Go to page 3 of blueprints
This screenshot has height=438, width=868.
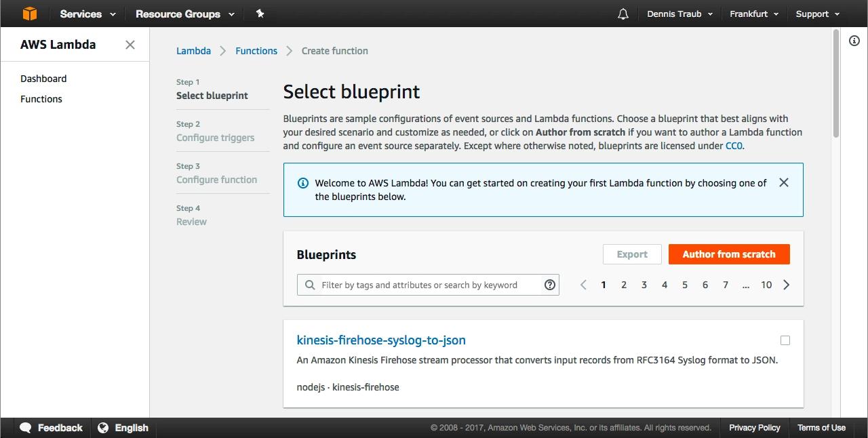[x=644, y=285]
